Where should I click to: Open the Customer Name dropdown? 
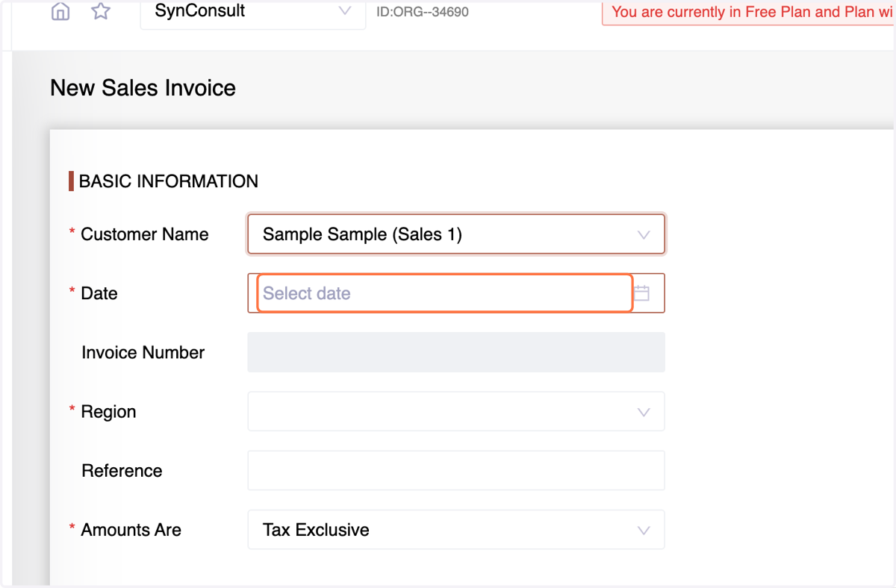coord(456,234)
